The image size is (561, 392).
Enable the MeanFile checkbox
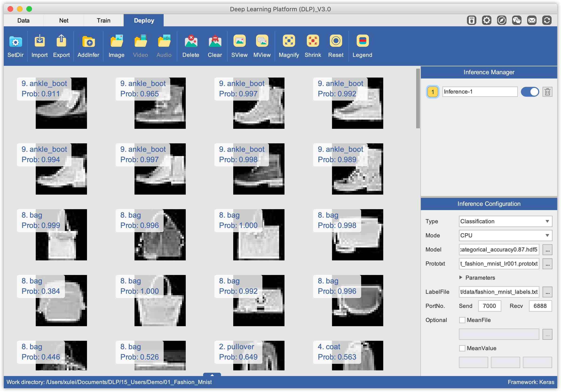(x=462, y=320)
